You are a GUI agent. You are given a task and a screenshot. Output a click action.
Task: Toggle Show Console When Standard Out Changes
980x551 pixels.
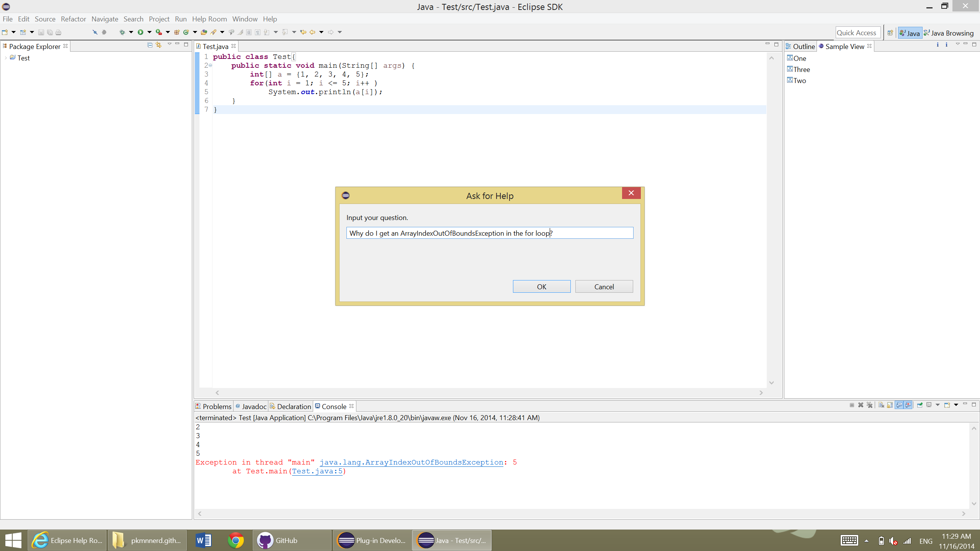[x=899, y=405]
